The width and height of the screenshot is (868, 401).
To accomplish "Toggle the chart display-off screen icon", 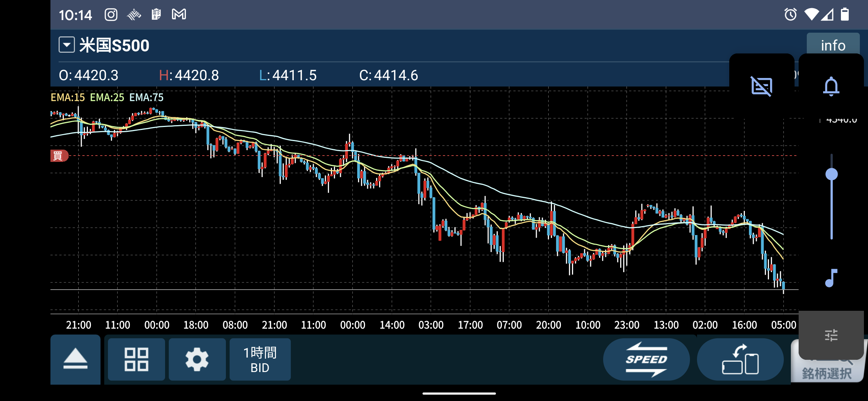I will click(761, 86).
